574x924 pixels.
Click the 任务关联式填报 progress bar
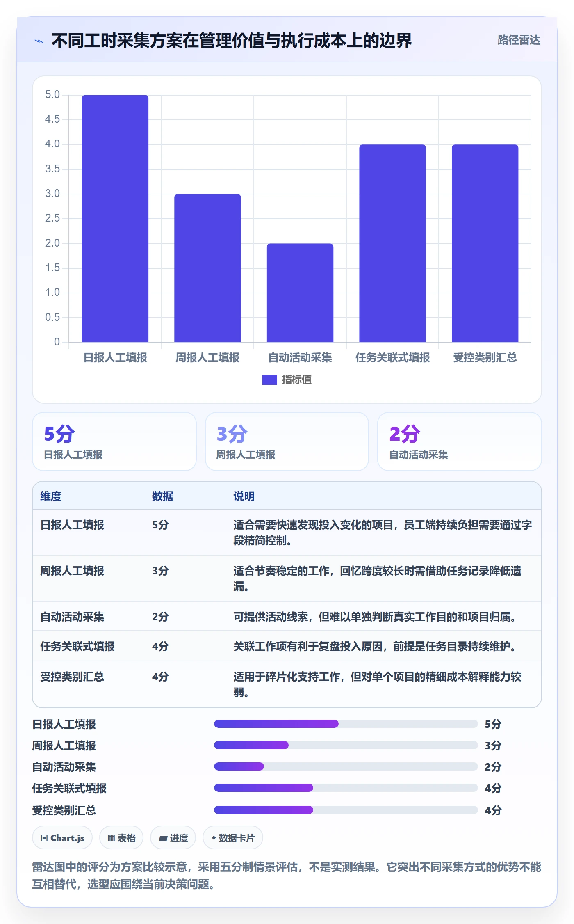[x=346, y=788]
